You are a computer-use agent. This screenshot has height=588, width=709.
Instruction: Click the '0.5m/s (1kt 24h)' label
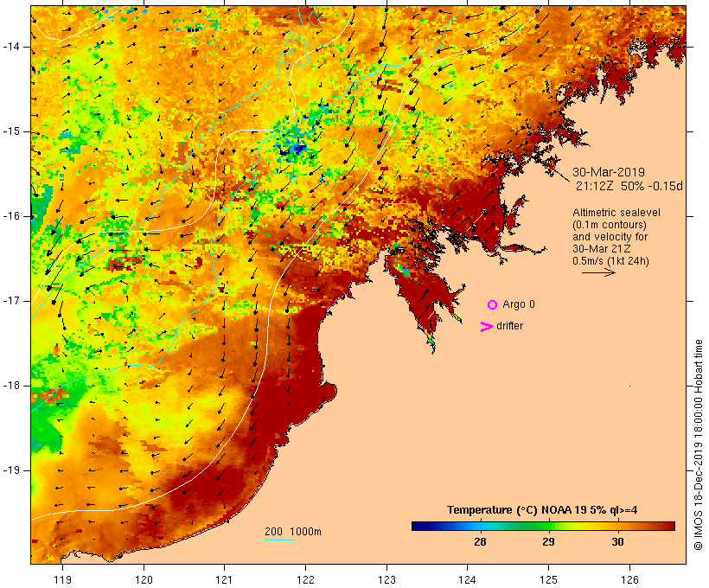pos(610,261)
